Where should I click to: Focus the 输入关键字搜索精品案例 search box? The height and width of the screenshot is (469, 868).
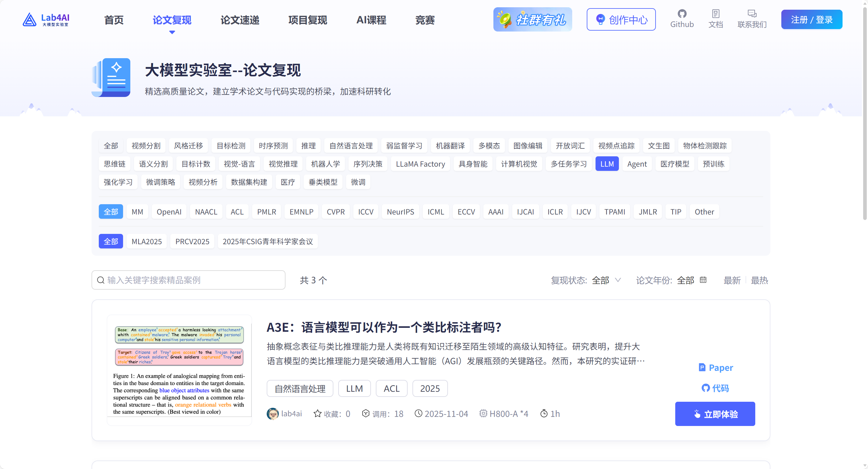click(188, 280)
